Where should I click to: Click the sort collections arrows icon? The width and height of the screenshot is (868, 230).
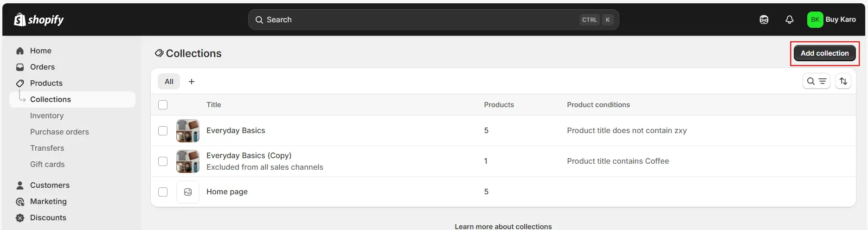pos(843,81)
